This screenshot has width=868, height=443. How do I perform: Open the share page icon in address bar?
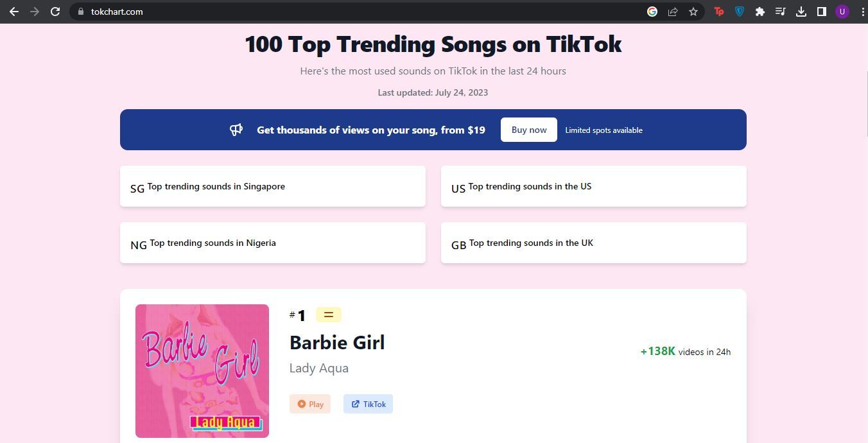pyautogui.click(x=673, y=12)
